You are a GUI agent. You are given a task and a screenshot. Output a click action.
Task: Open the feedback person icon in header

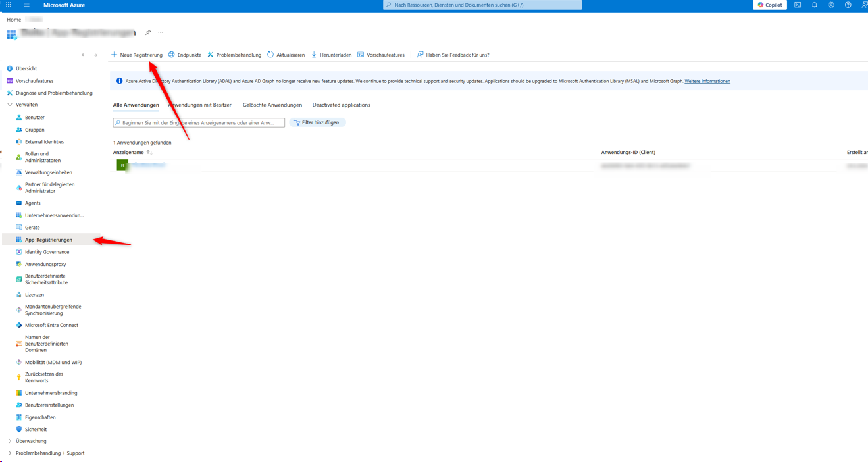(x=864, y=5)
